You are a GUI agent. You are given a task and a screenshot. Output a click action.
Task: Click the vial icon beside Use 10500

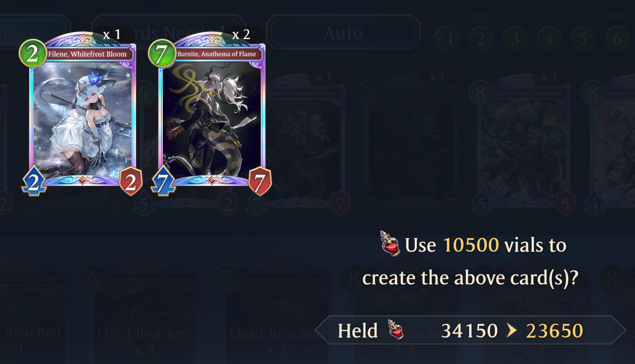click(390, 243)
